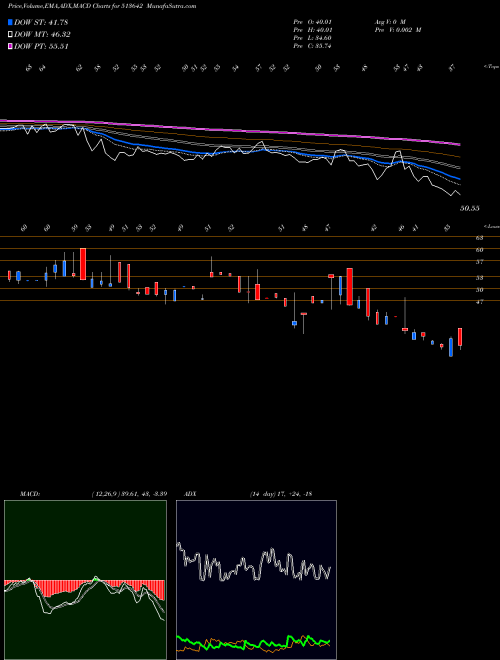Click the 'Avg V: 0 M' volume label
Viewport: 500px width, 660px height.
[390, 22]
